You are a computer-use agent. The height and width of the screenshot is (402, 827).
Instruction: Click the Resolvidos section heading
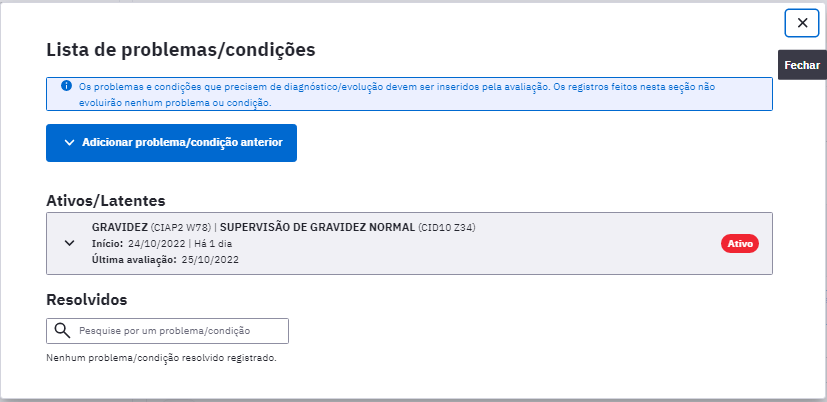(x=87, y=300)
